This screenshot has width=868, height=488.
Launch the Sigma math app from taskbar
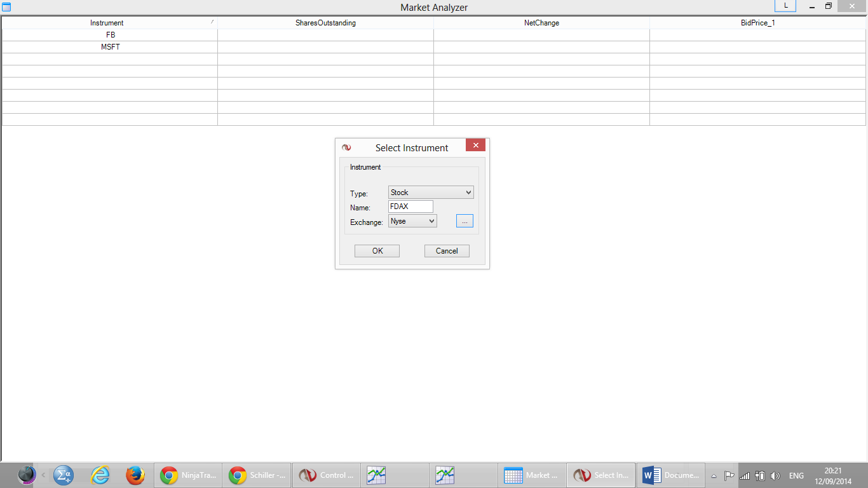(x=64, y=475)
